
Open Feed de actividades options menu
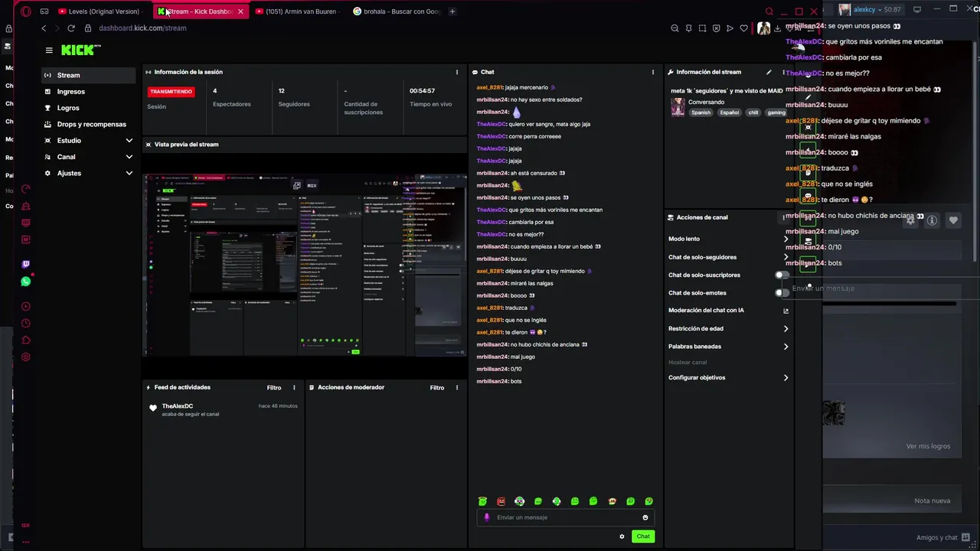click(294, 387)
